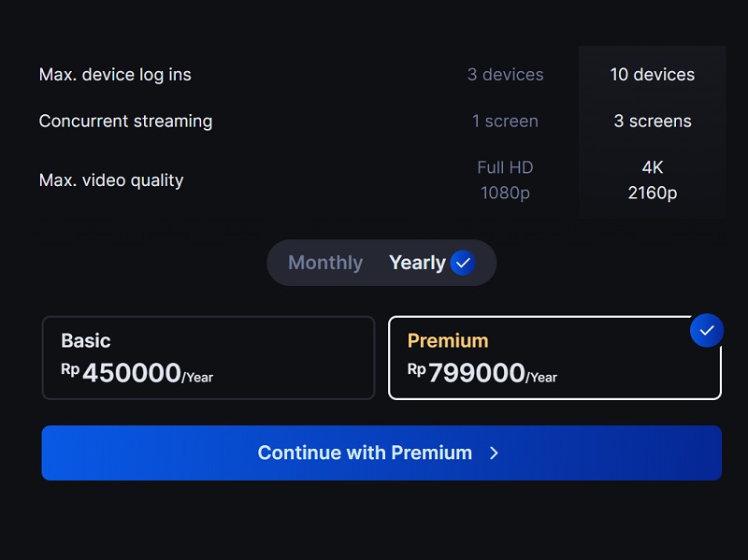748x560 pixels.
Task: Choose the Basic plan card
Action: [209, 358]
